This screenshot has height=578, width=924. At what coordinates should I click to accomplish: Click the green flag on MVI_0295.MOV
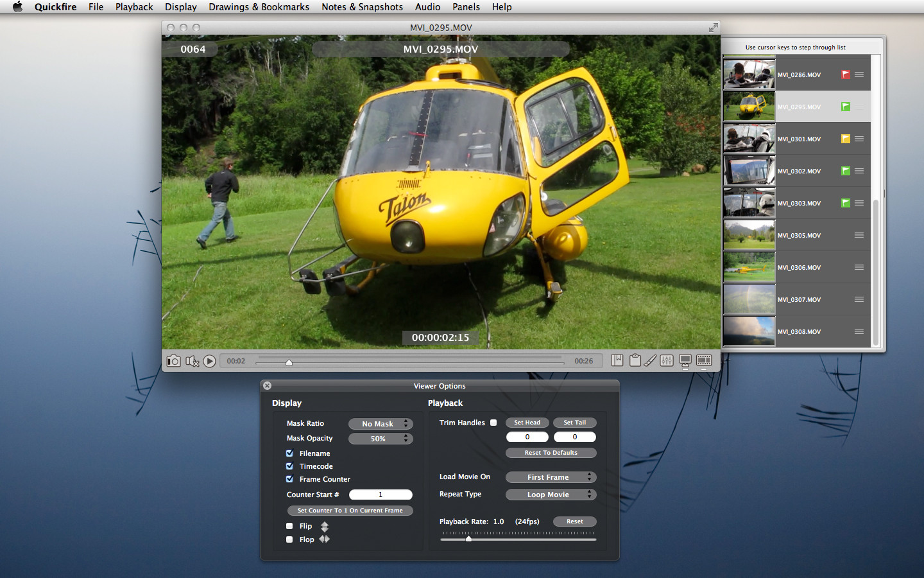pyautogui.click(x=846, y=107)
